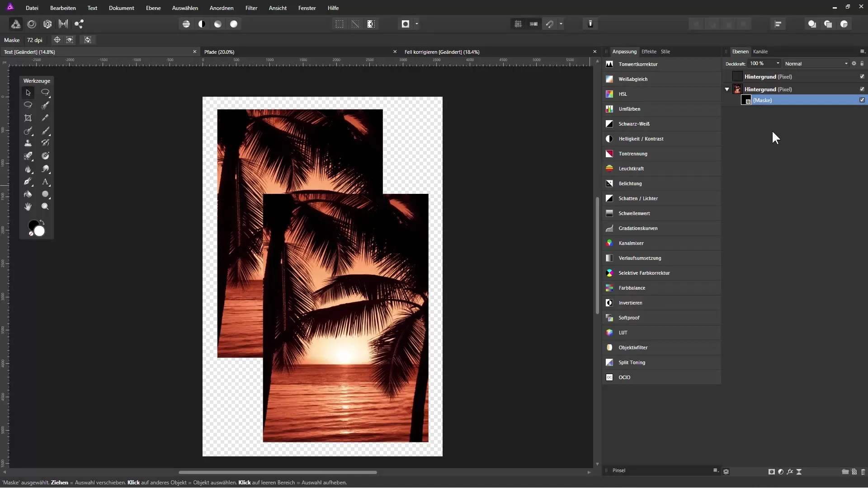Screen dimensions: 868x488
Task: Select the Zoom magnifier tool
Action: tap(45, 206)
